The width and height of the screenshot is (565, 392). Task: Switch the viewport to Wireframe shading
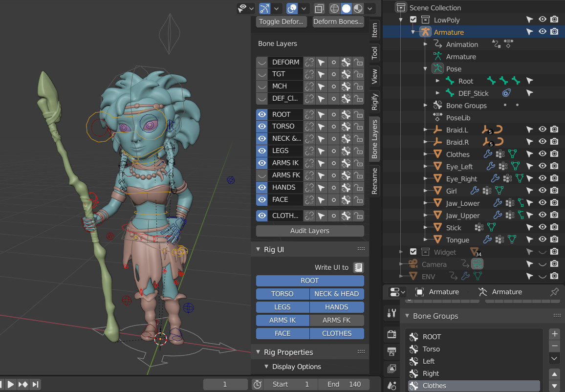[x=334, y=8]
